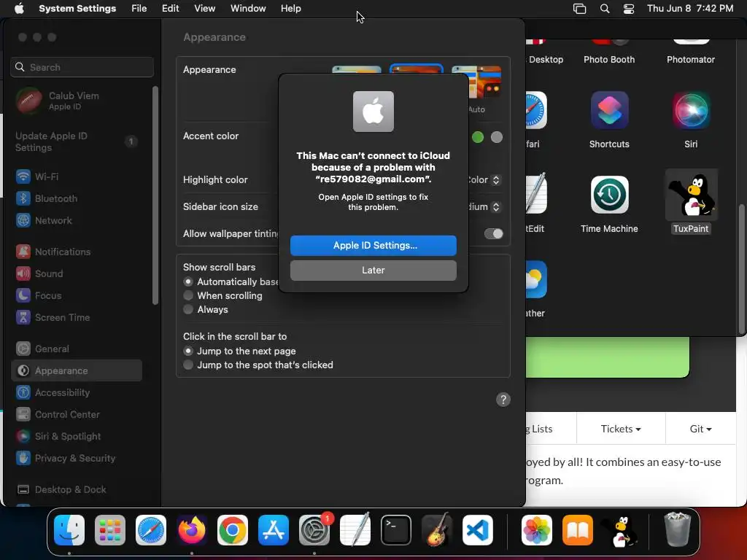Viewport: 747px width, 560px height.
Task: Open the Window menu
Action: [x=248, y=9]
